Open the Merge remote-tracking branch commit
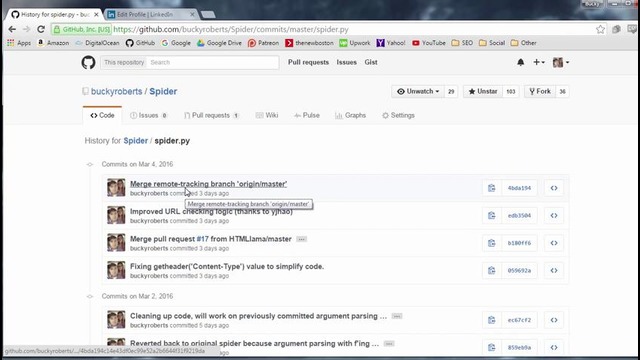The height and width of the screenshot is (360, 640). point(209,184)
